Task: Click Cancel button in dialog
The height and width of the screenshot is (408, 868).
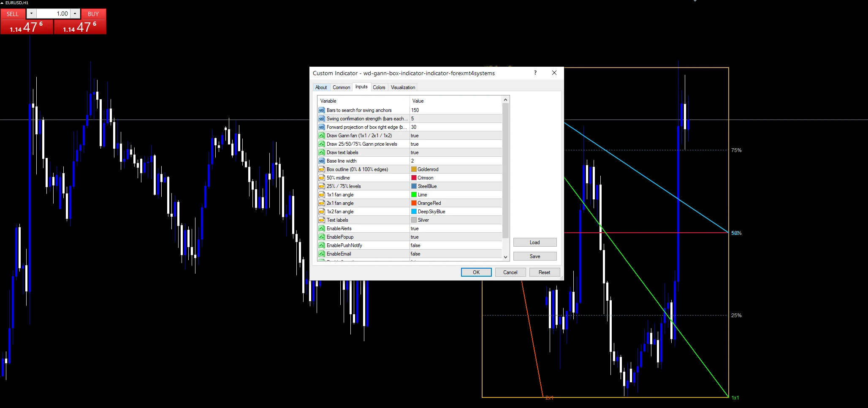Action: 510,272
